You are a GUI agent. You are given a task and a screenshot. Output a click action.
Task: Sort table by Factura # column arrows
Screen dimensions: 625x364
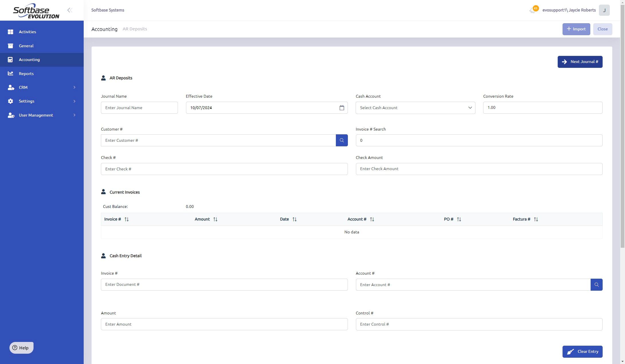click(x=536, y=219)
